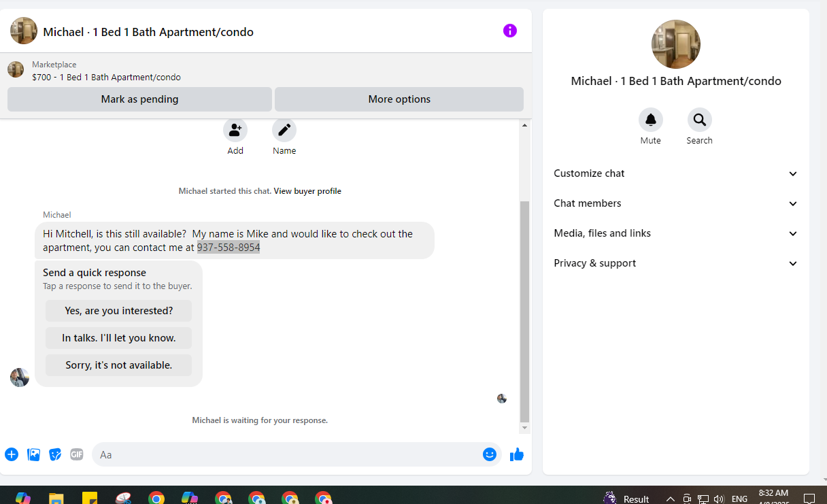Open More options for the listing
Image resolution: width=827 pixels, height=504 pixels.
coord(399,99)
